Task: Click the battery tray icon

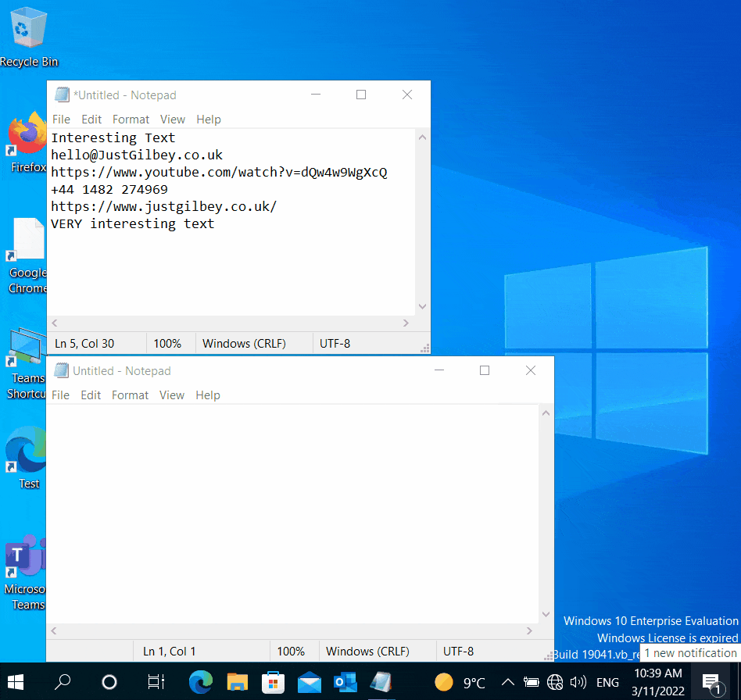Action: point(532,682)
